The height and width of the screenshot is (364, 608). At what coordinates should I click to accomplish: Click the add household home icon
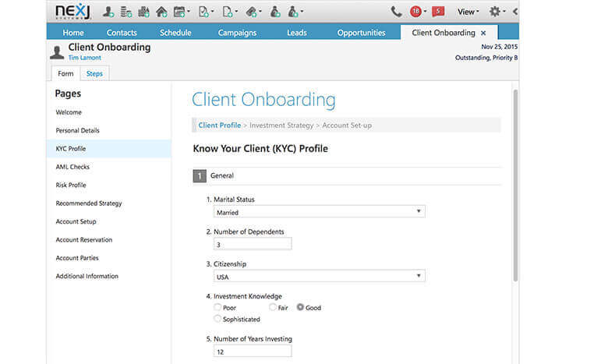[161, 12]
